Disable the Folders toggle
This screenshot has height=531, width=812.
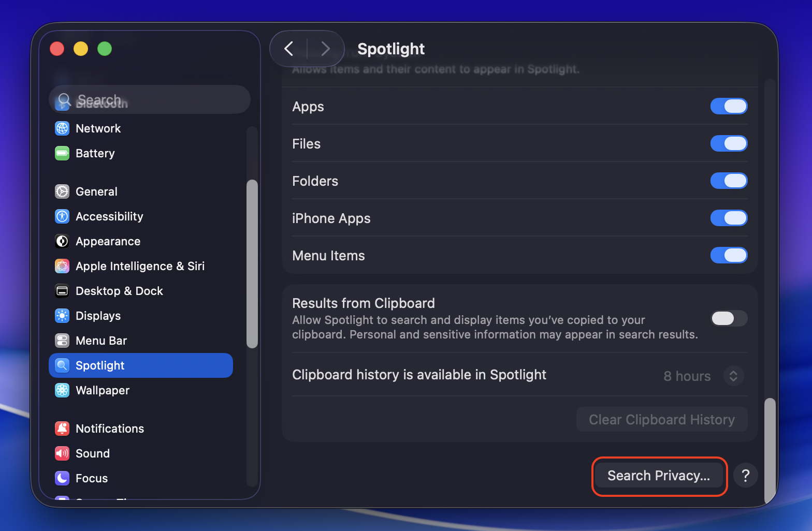[729, 181]
